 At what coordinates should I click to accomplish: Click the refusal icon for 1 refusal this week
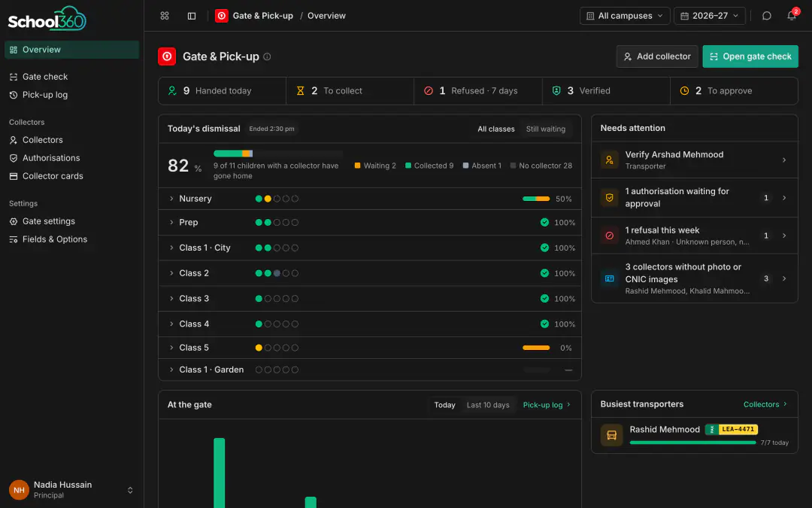click(x=610, y=236)
